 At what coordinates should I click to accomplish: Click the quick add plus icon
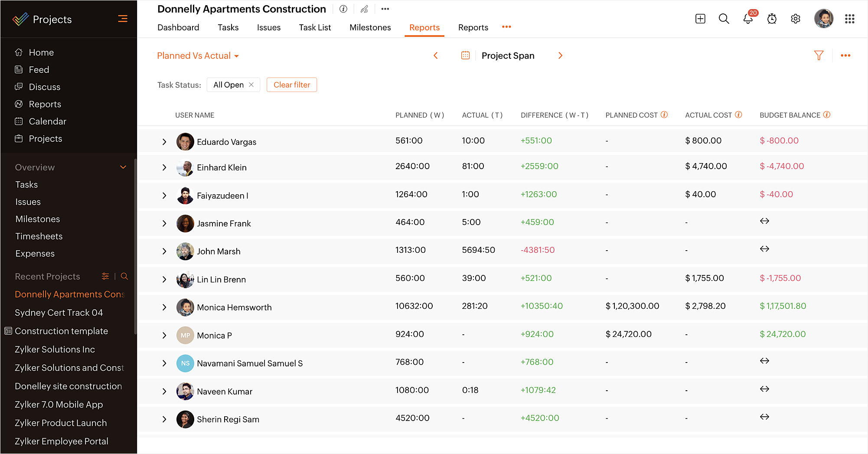(700, 19)
